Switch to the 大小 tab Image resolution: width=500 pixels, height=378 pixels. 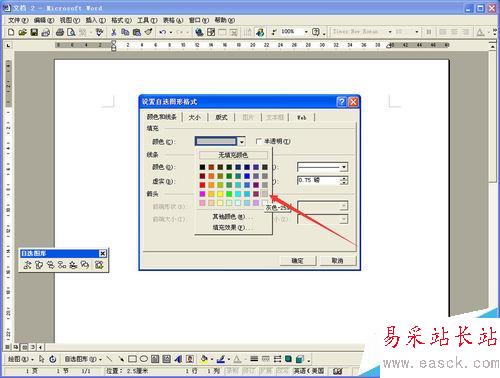click(x=195, y=117)
